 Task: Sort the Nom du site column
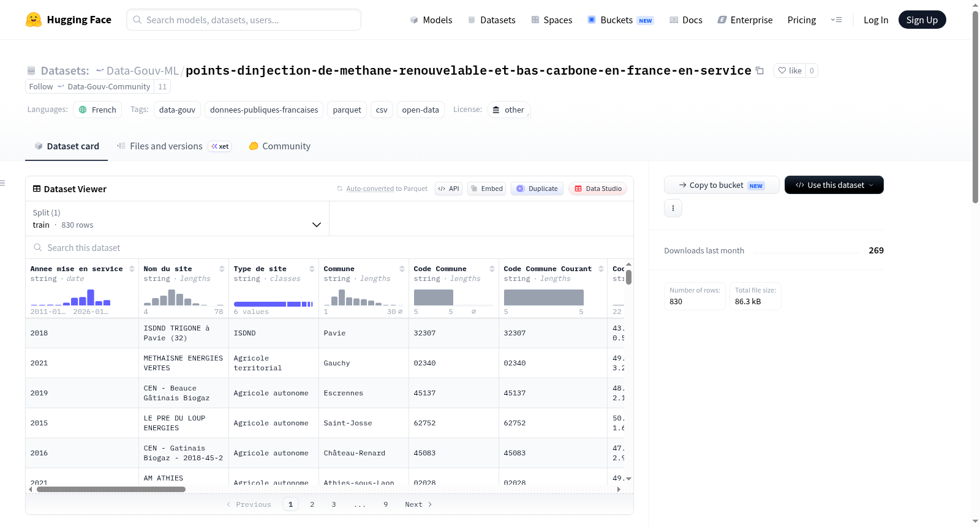(x=222, y=269)
